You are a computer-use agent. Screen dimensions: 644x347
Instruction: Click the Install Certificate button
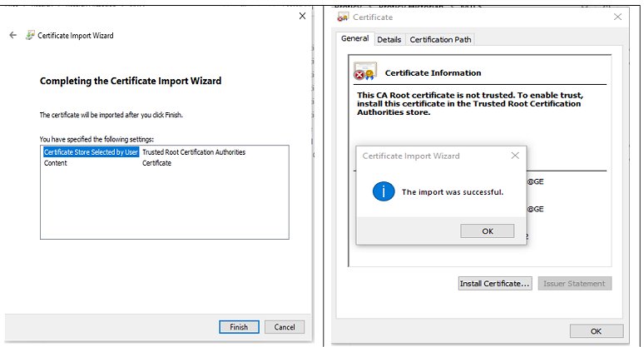495,284
